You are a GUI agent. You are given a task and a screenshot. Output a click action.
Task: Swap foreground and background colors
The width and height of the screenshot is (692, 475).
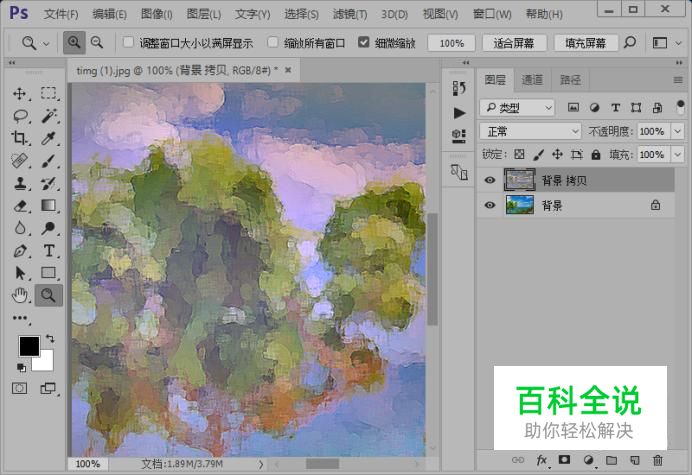[50, 339]
